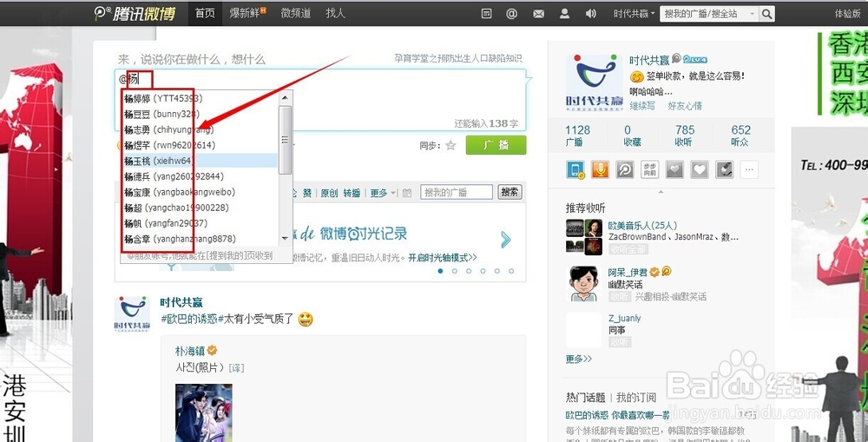The height and width of the screenshot is (442, 868).
Task: Go to next time-record banner slide arrow
Action: pyautogui.click(x=505, y=240)
